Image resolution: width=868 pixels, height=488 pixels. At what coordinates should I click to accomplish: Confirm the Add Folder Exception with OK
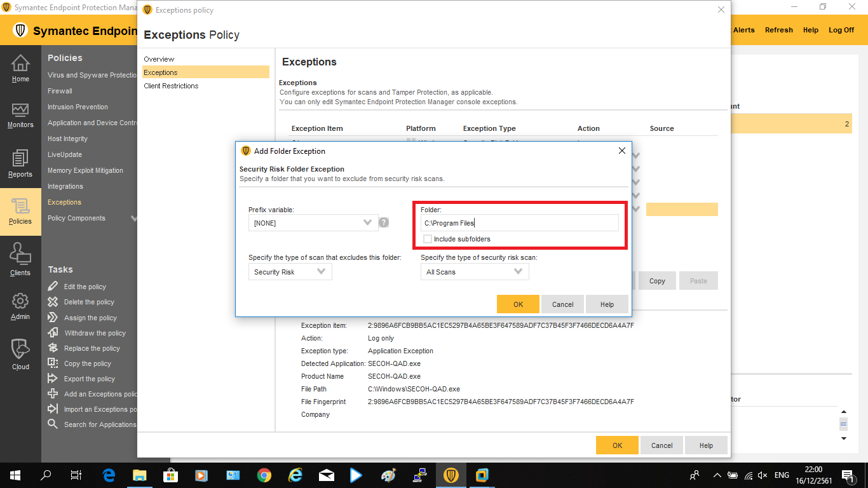click(x=518, y=304)
